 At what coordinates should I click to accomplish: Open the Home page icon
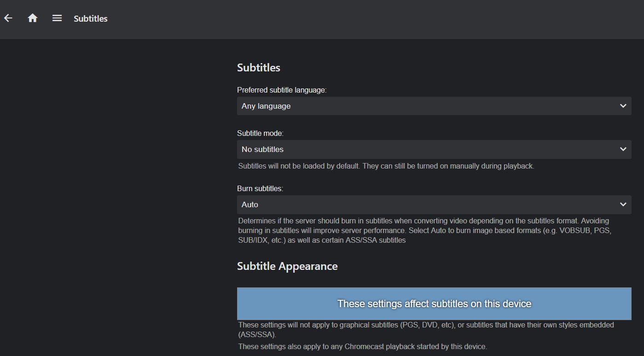point(33,18)
